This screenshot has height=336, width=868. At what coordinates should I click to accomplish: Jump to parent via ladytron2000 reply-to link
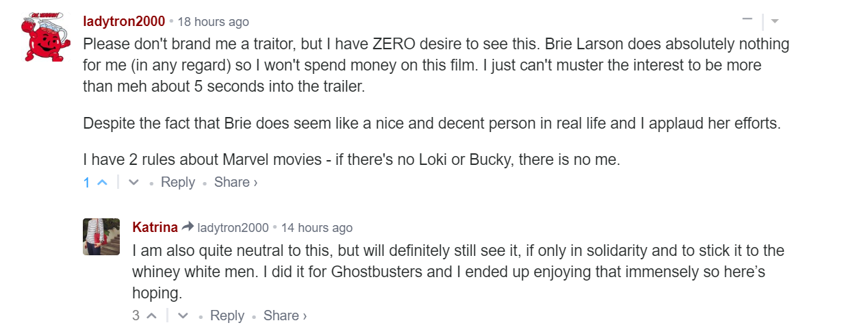(233, 228)
